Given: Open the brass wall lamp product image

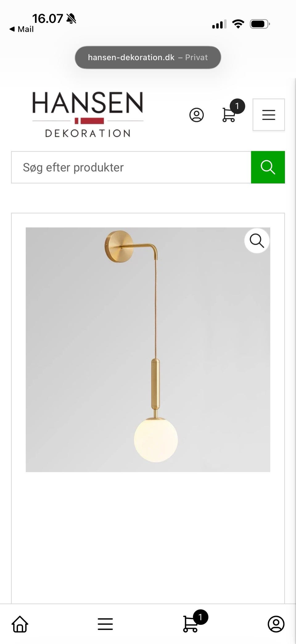Looking at the screenshot, I should 148,350.
